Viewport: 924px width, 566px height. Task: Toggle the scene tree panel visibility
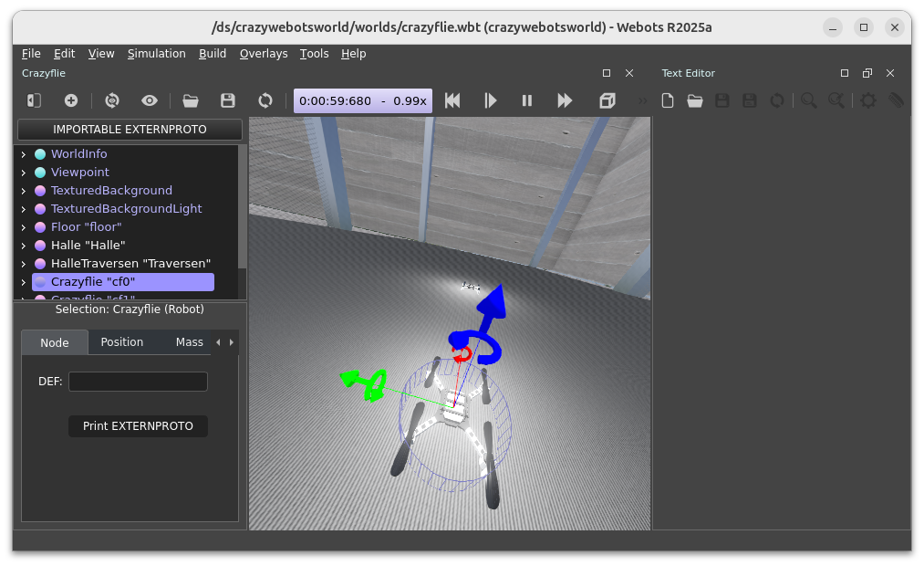pos(34,100)
